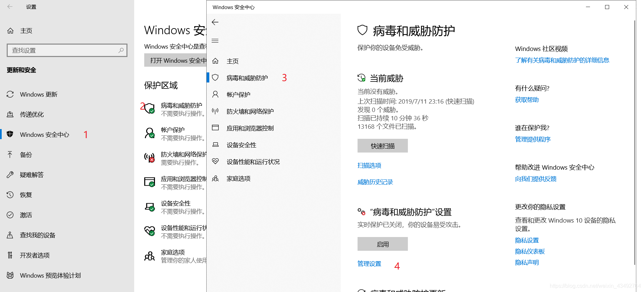Click the device performance heart icon in protection areas

[x=149, y=231]
